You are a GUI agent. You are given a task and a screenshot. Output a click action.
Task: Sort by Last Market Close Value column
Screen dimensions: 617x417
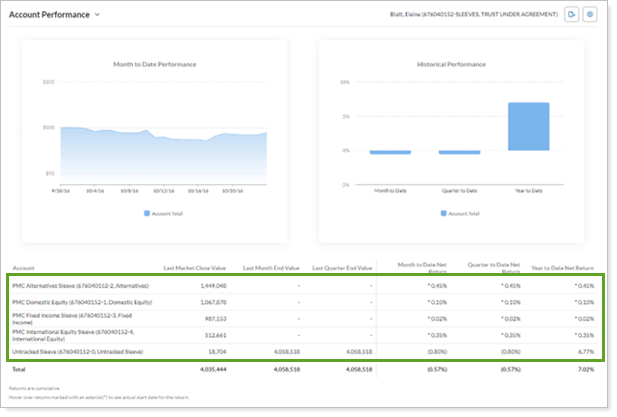point(195,268)
